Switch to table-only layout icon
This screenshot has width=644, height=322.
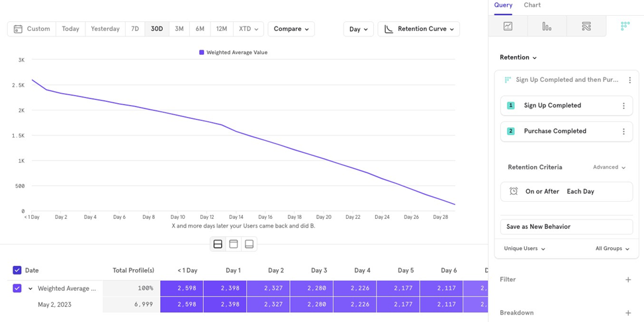click(249, 245)
